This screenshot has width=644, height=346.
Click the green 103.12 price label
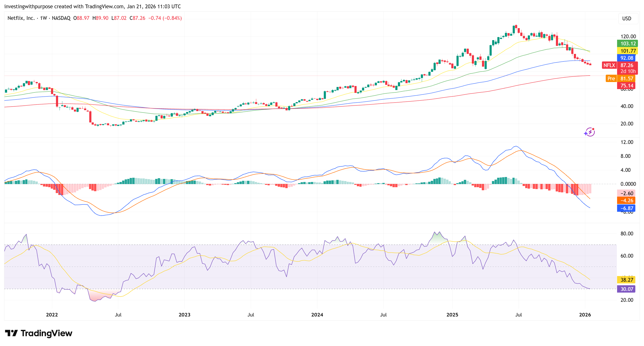click(x=627, y=43)
